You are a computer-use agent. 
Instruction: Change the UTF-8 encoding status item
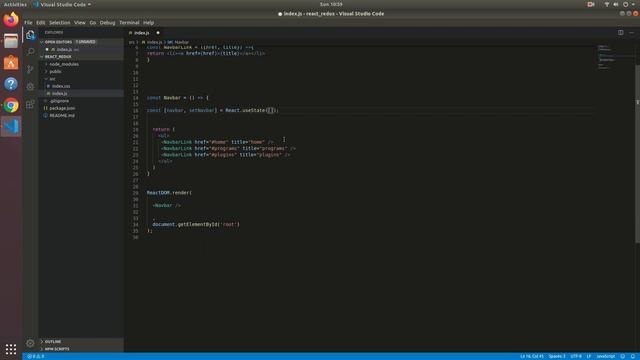coord(576,356)
